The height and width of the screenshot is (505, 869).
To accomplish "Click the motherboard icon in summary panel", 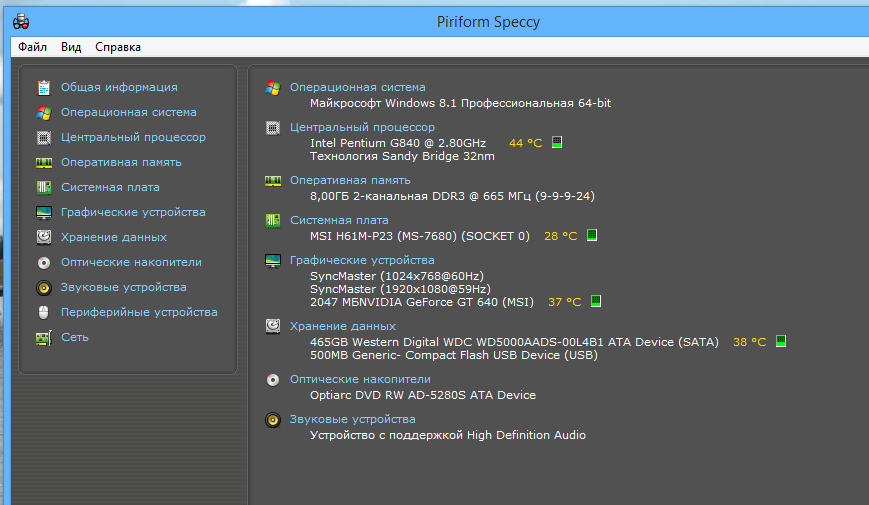I will pyautogui.click(x=273, y=221).
